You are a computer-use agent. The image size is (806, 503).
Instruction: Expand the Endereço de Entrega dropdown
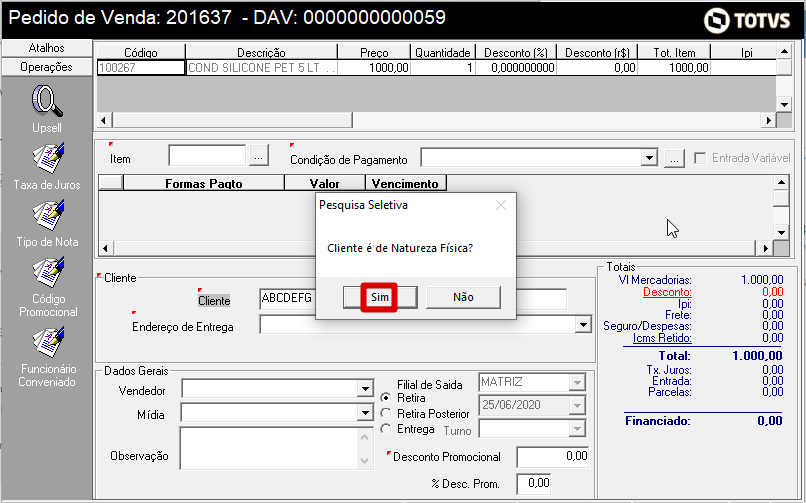click(x=583, y=325)
